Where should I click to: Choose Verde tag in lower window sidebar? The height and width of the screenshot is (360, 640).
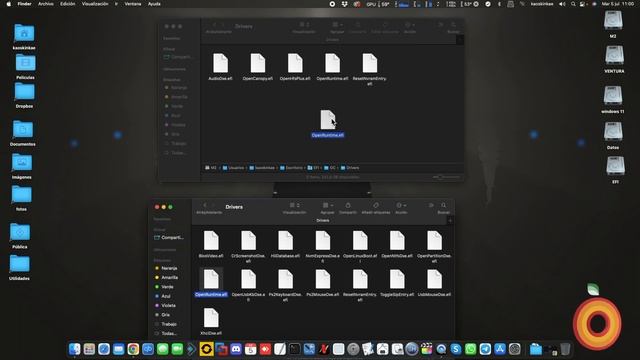(x=164, y=287)
